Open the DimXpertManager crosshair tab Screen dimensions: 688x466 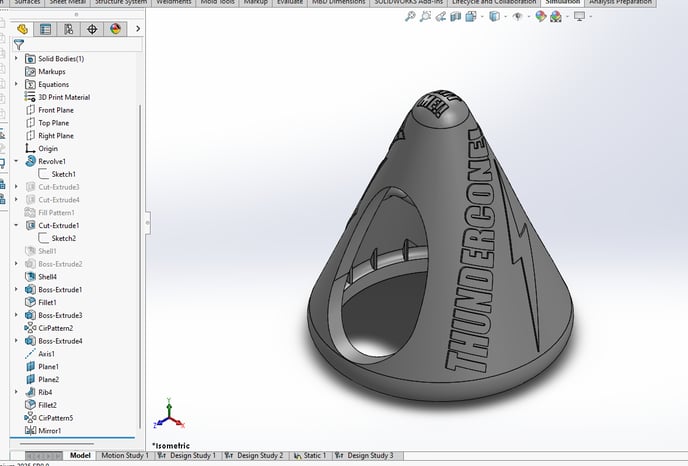(92, 29)
